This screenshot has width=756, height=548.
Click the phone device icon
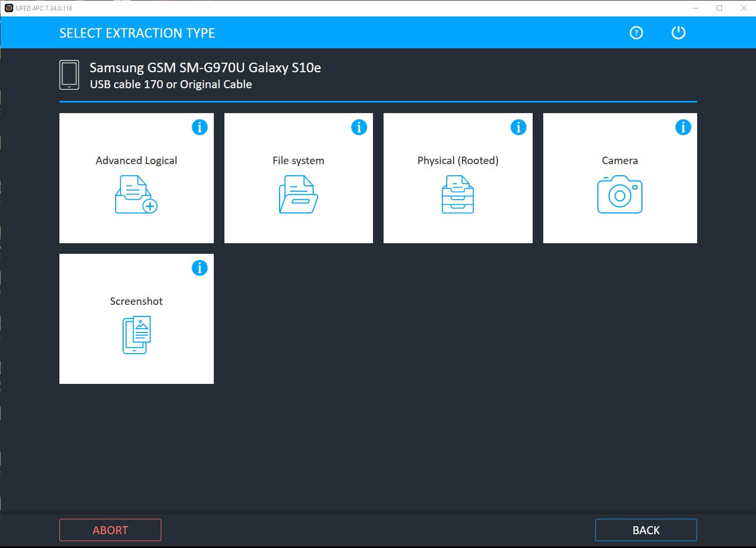[x=69, y=74]
